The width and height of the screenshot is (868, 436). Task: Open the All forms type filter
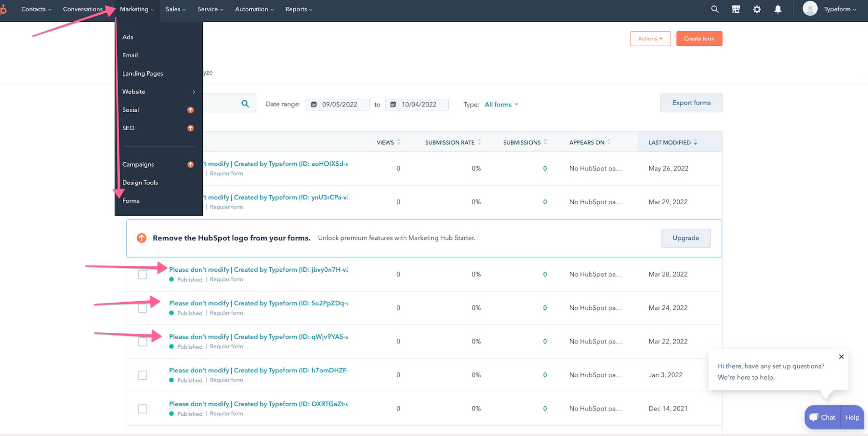501,105
